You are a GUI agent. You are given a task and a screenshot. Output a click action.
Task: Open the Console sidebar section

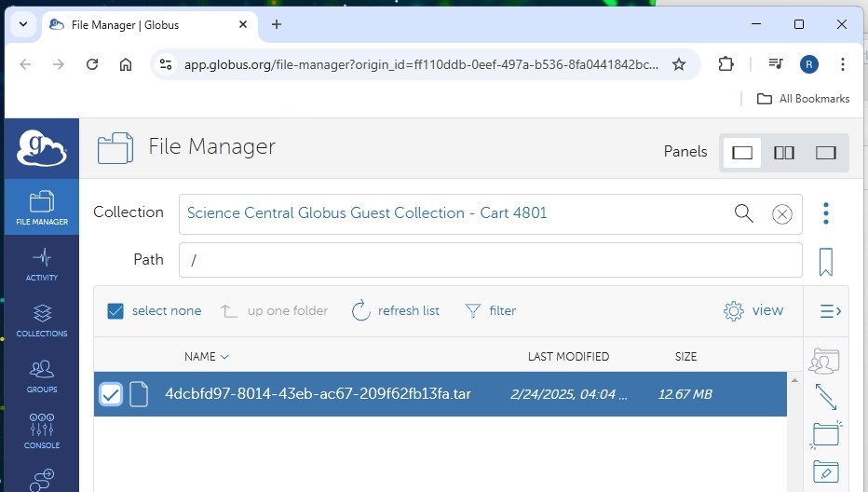coord(42,431)
